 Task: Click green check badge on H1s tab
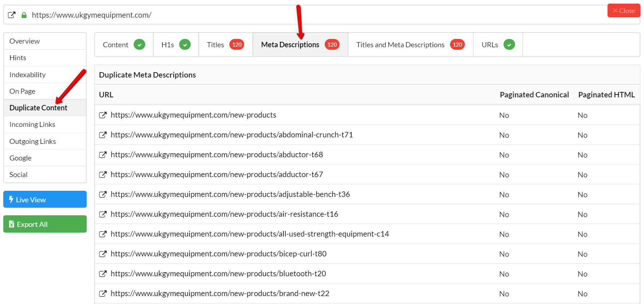(185, 45)
